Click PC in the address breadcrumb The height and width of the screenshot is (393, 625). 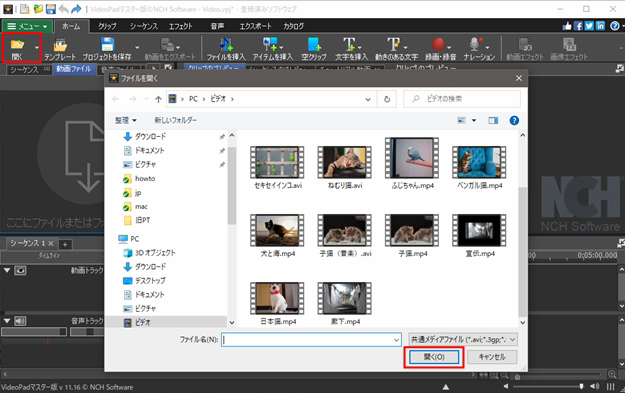click(x=193, y=99)
